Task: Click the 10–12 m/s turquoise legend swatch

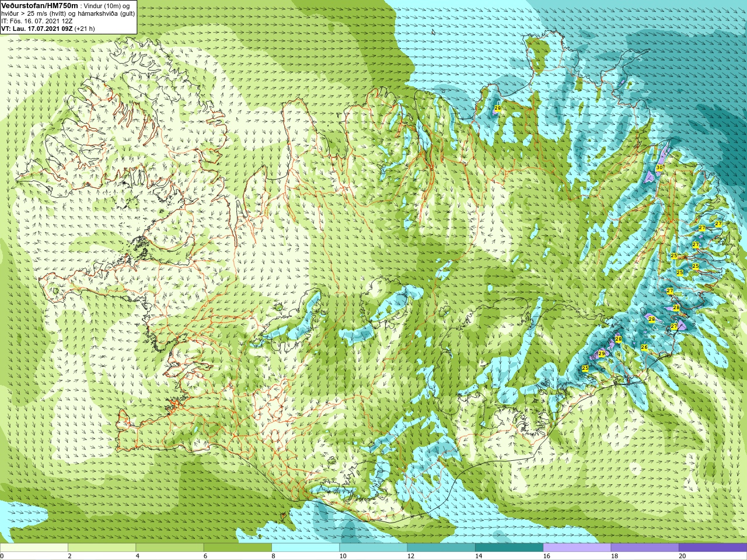Action: 373,548
